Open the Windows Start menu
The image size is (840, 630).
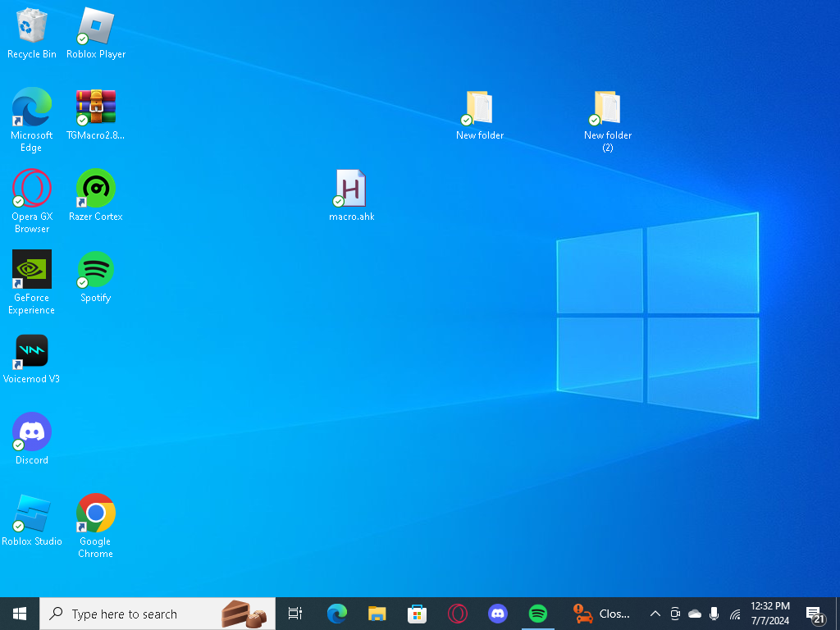pos(20,614)
